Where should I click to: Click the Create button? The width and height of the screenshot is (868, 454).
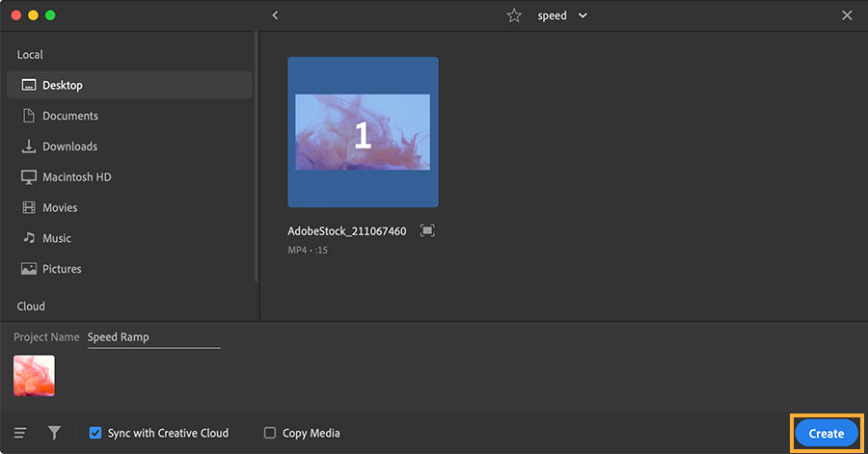pos(826,434)
